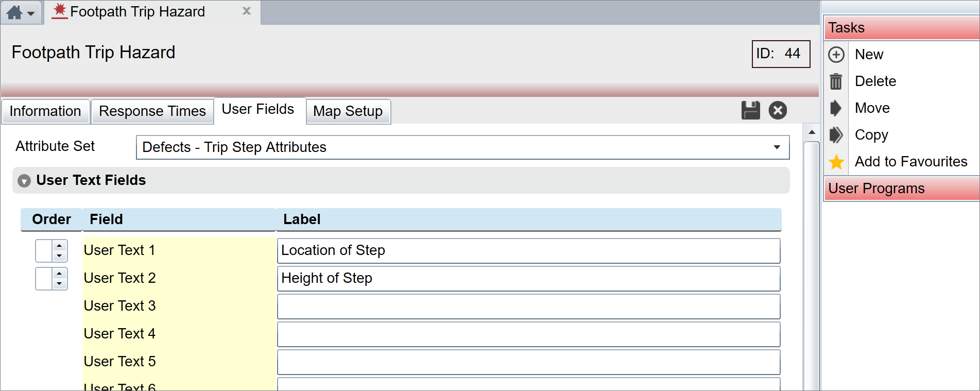980x391 pixels.
Task: Switch to the Response Times tab
Action: 152,111
